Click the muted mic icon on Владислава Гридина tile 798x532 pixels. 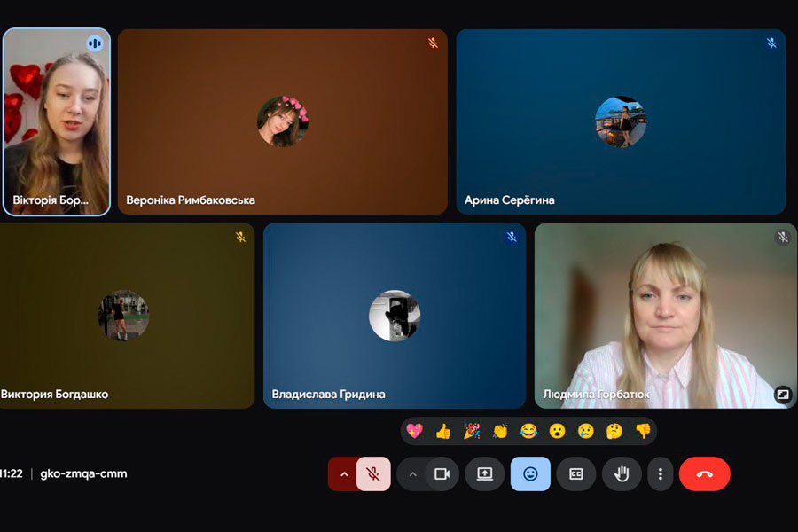512,237
